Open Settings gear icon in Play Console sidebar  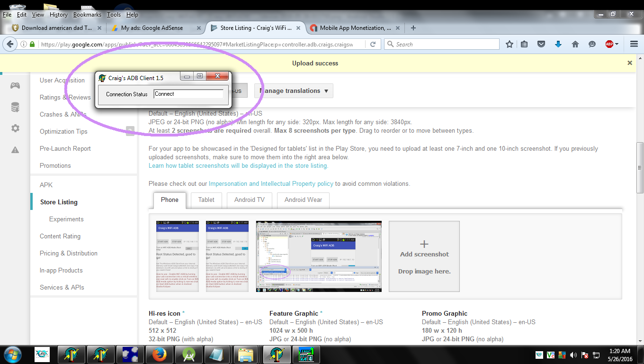coord(15,128)
